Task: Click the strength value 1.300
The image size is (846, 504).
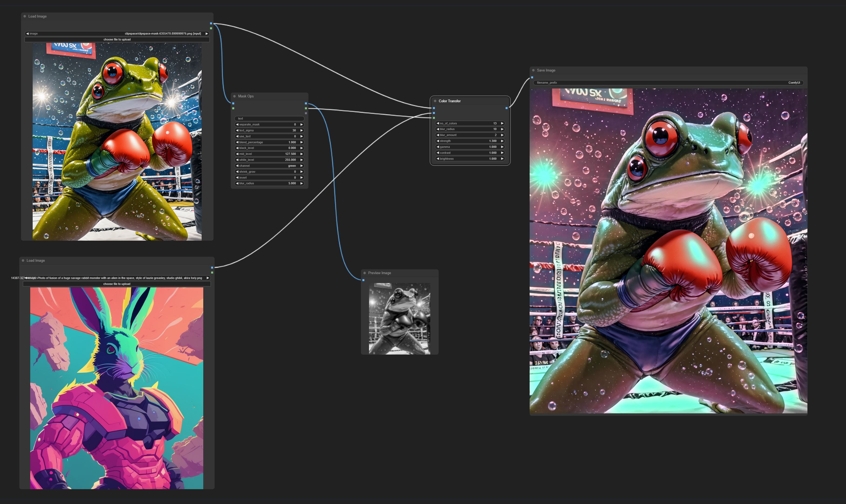Action: (493, 141)
